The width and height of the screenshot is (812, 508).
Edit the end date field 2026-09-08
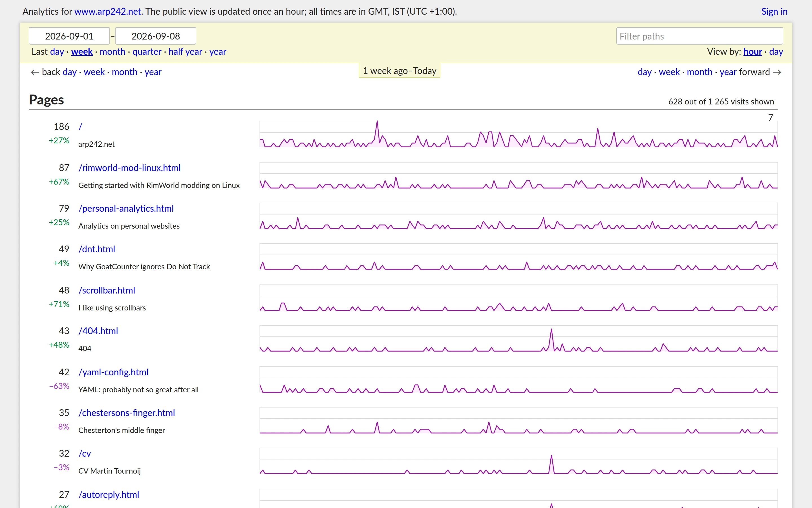point(156,36)
